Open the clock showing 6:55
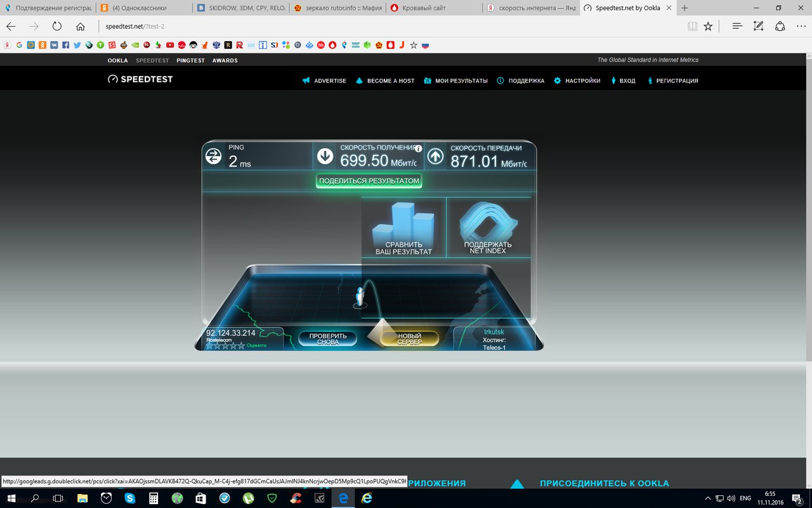The height and width of the screenshot is (508, 812). point(770,498)
